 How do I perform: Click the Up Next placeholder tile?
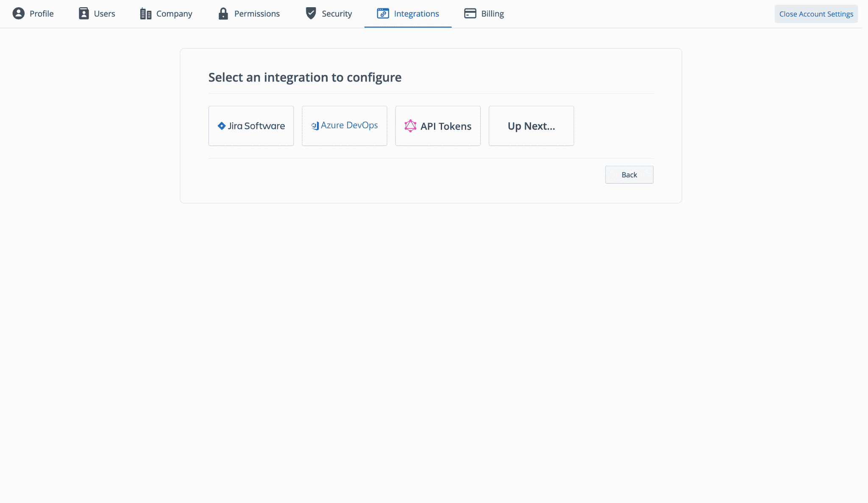pyautogui.click(x=531, y=126)
